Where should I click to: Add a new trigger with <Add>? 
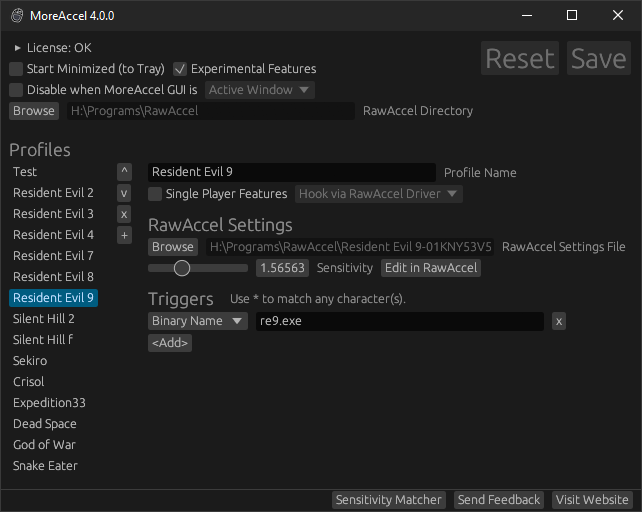[x=170, y=343]
